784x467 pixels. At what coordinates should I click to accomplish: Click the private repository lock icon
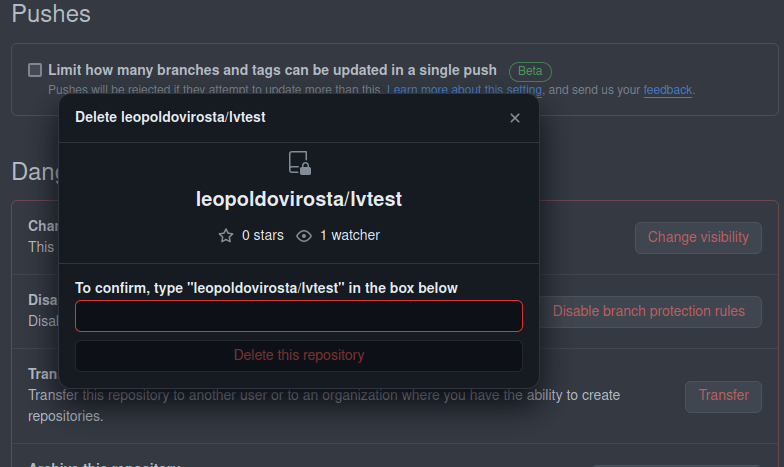point(298,163)
